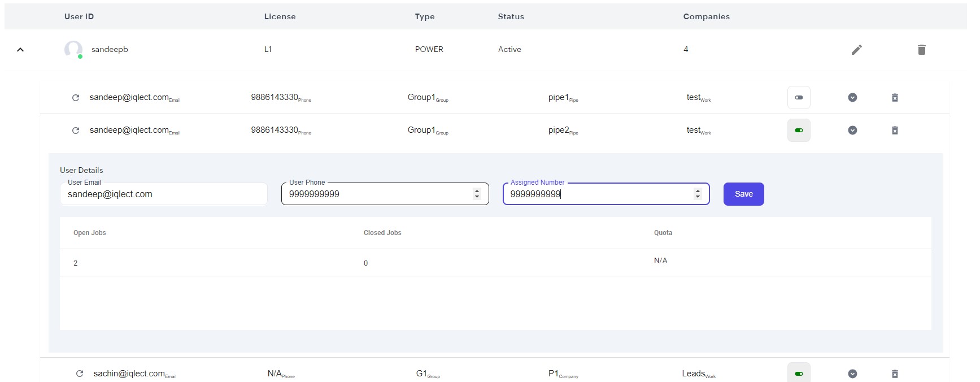Viewport: 980px width, 382px height.
Task: Click the Active status text
Action: [x=509, y=49]
